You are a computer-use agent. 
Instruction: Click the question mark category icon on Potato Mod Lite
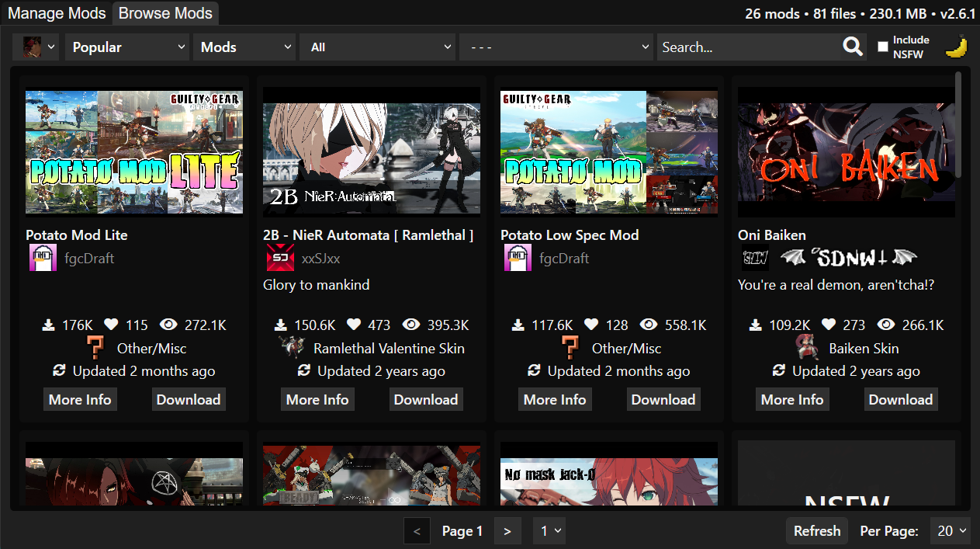(x=95, y=348)
